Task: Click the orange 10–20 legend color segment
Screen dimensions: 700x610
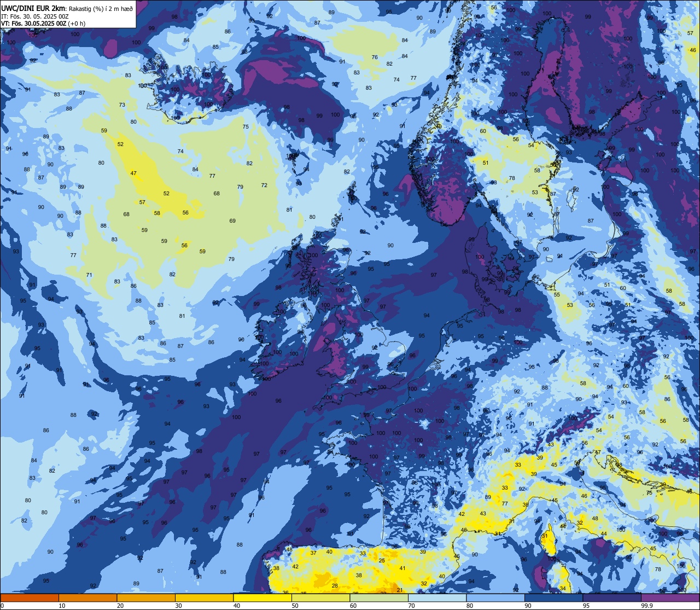Action: pyautogui.click(x=87, y=597)
